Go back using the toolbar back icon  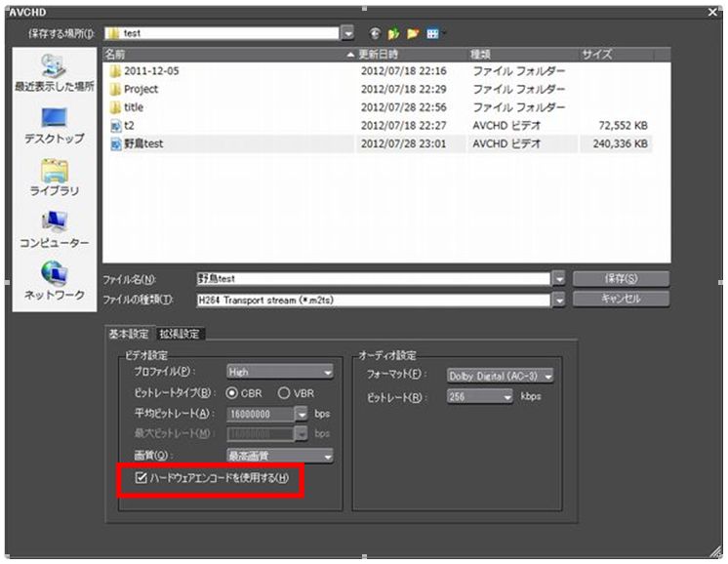pos(375,33)
